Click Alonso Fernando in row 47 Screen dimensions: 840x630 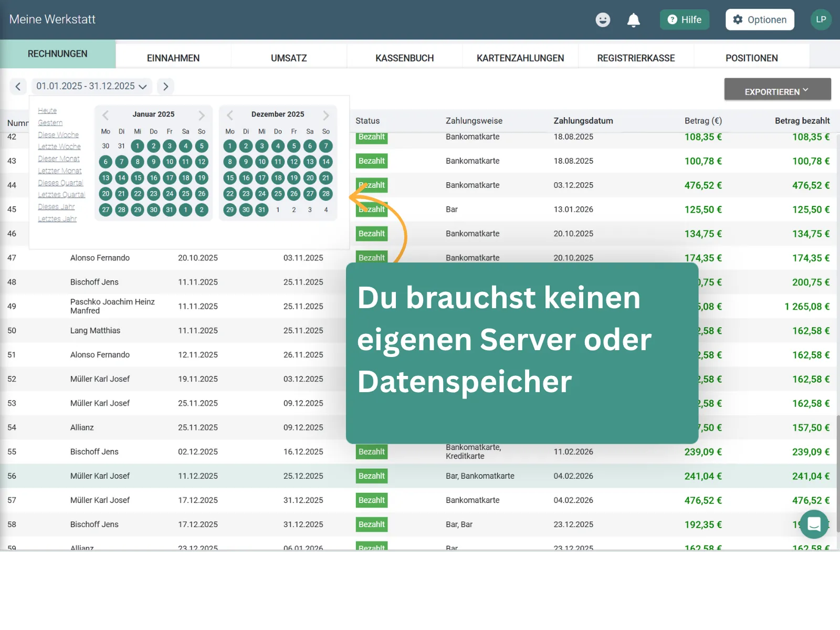click(x=100, y=258)
